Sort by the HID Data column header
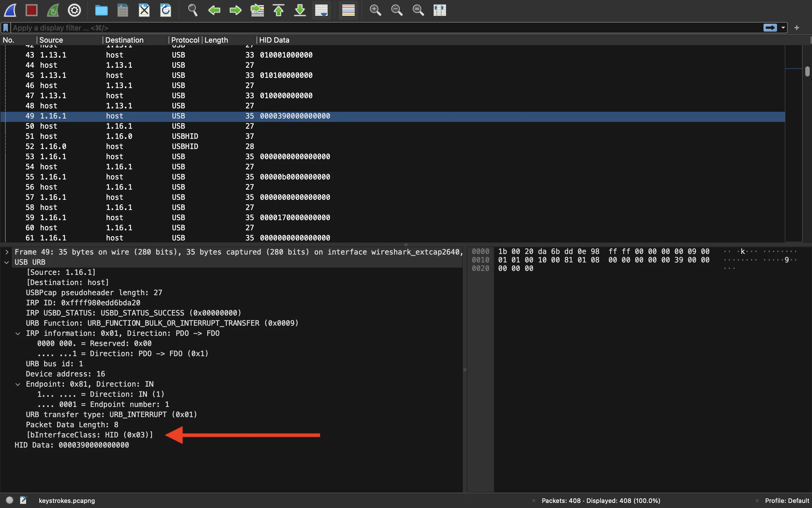The width and height of the screenshot is (812, 508). (x=533, y=40)
